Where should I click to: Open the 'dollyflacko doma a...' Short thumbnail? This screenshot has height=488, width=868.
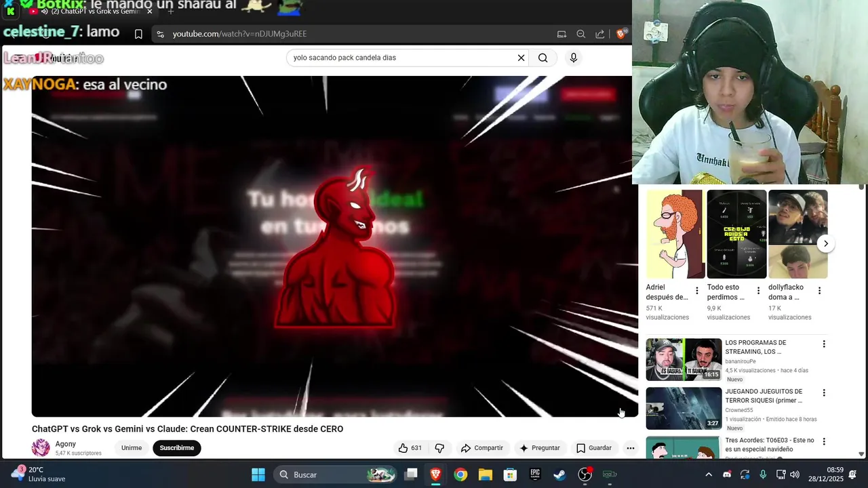coord(798,234)
